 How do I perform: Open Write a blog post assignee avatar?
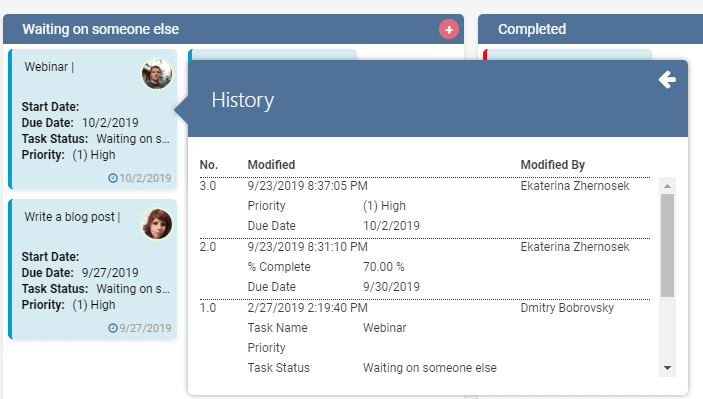point(157,224)
